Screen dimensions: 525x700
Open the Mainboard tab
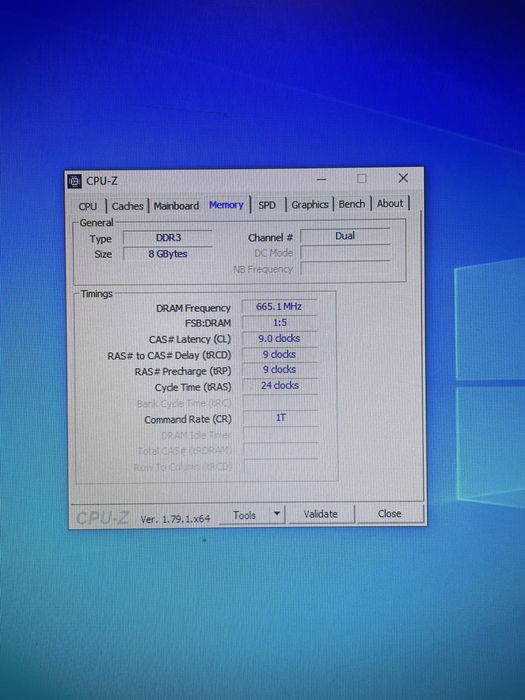click(x=176, y=205)
